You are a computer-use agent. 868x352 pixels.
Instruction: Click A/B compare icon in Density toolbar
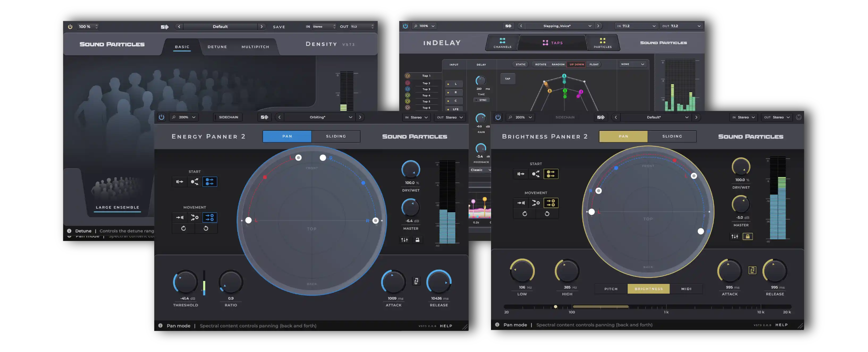(x=164, y=27)
